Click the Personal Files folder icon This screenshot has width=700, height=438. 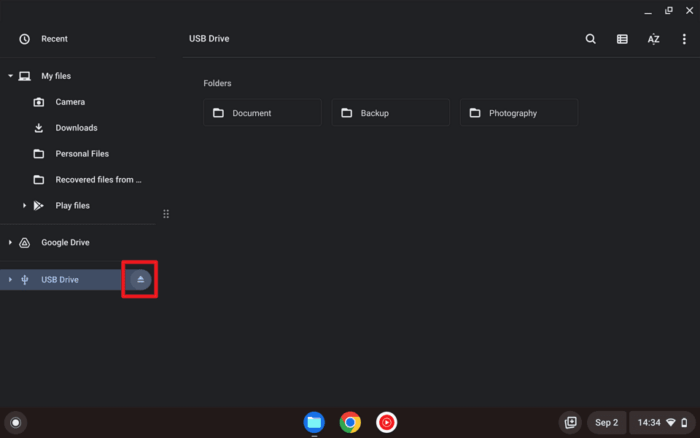click(39, 154)
